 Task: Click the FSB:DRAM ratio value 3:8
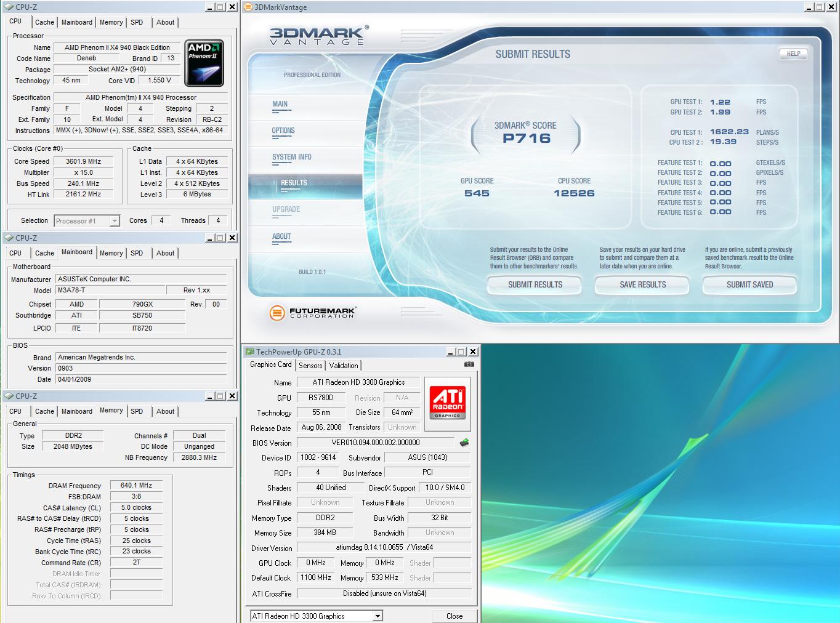point(137,497)
